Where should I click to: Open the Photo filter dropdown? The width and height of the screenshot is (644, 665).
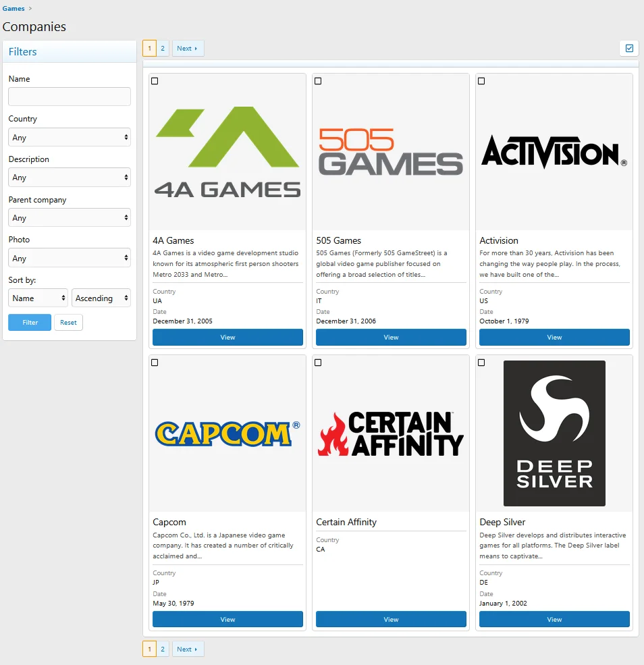(x=70, y=258)
